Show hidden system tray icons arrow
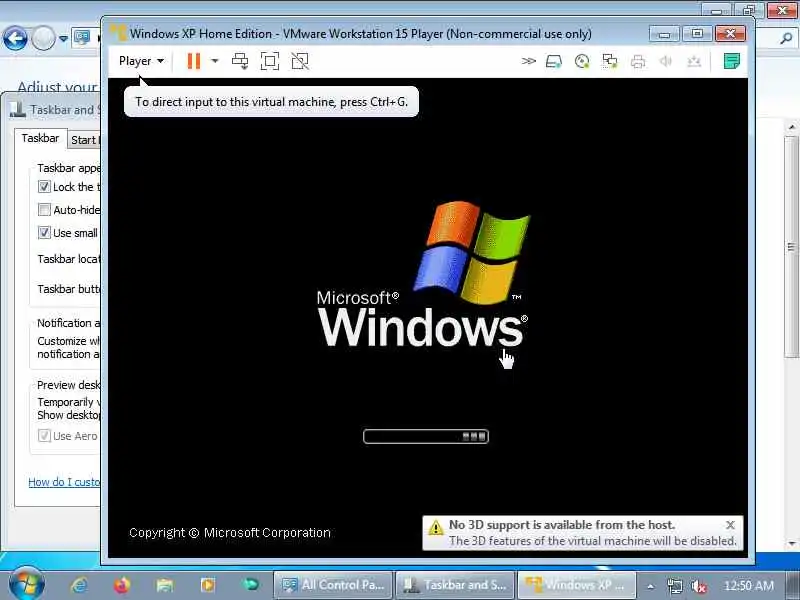The height and width of the screenshot is (600, 800). pyautogui.click(x=650, y=586)
